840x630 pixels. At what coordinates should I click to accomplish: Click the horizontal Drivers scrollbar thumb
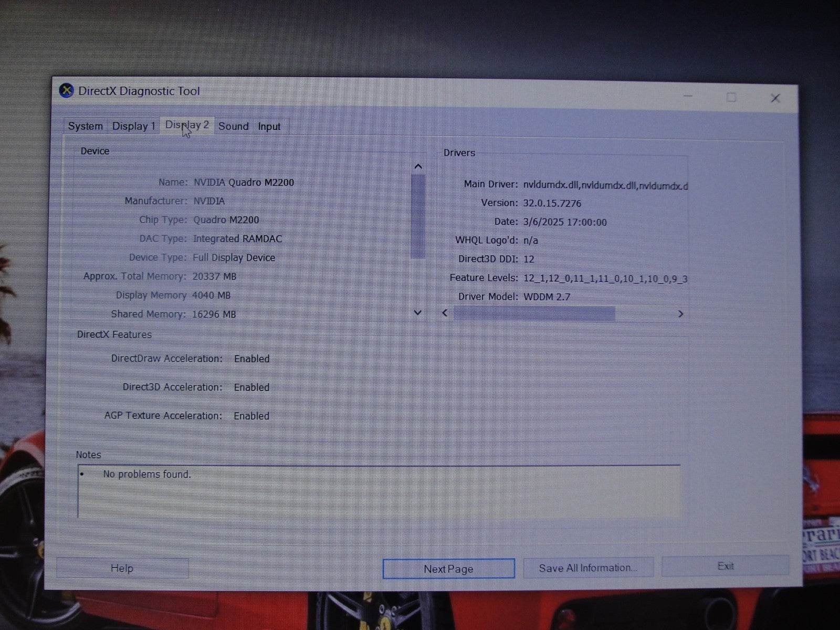535,313
